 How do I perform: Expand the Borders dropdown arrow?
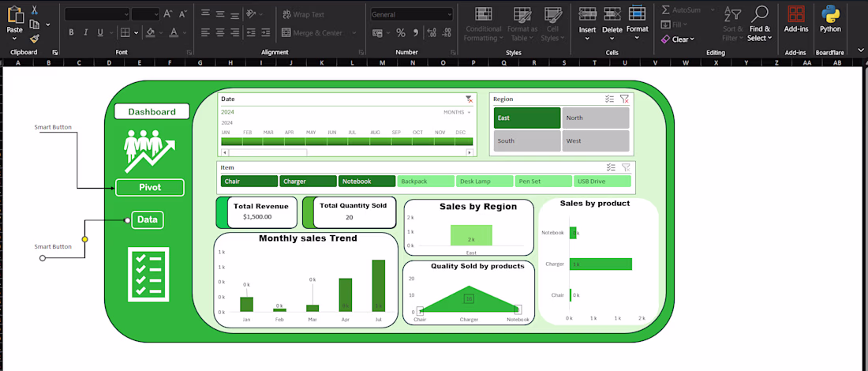[x=137, y=32]
